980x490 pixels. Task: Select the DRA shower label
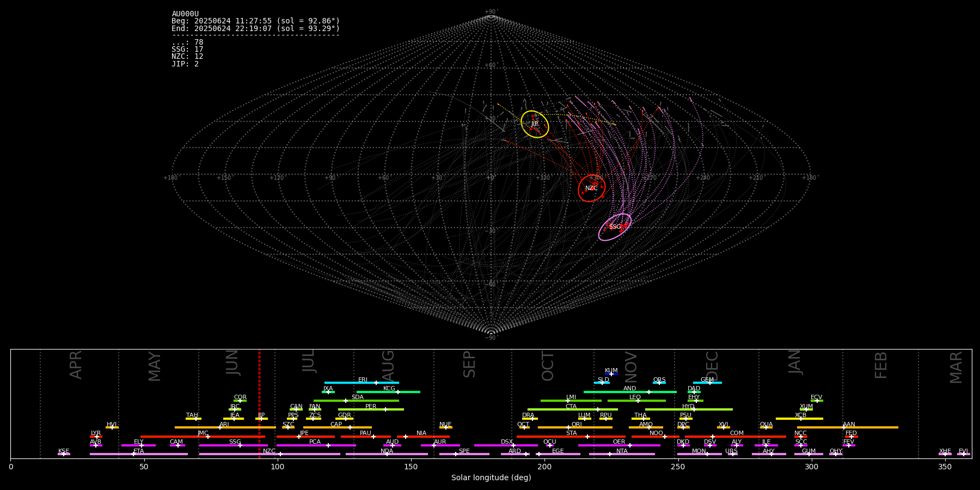[x=528, y=415]
